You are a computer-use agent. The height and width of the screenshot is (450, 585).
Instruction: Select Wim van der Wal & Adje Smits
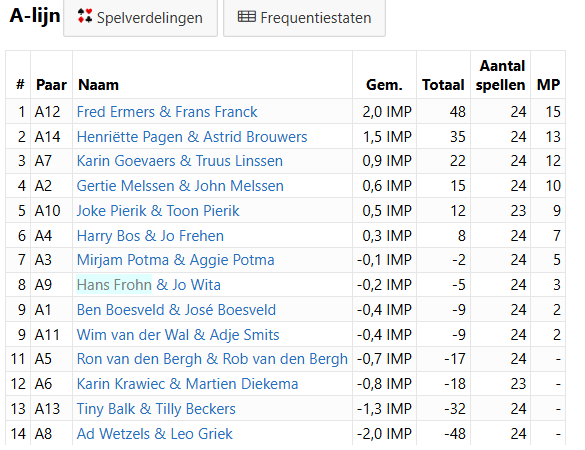(x=178, y=335)
